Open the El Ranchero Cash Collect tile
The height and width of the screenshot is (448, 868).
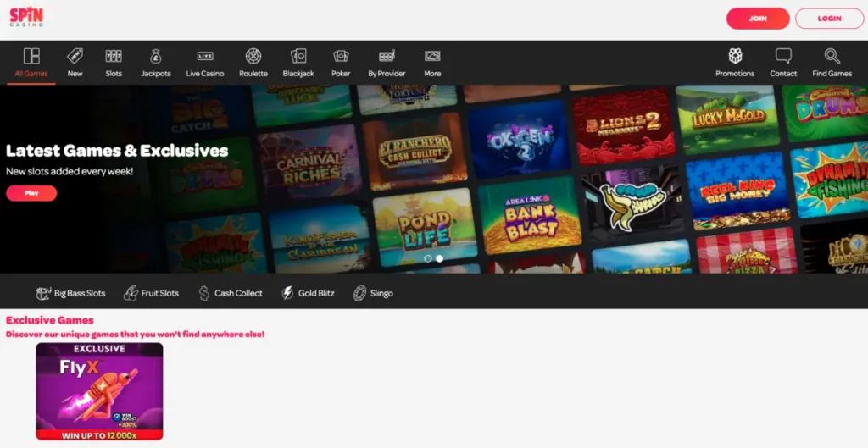[415, 151]
